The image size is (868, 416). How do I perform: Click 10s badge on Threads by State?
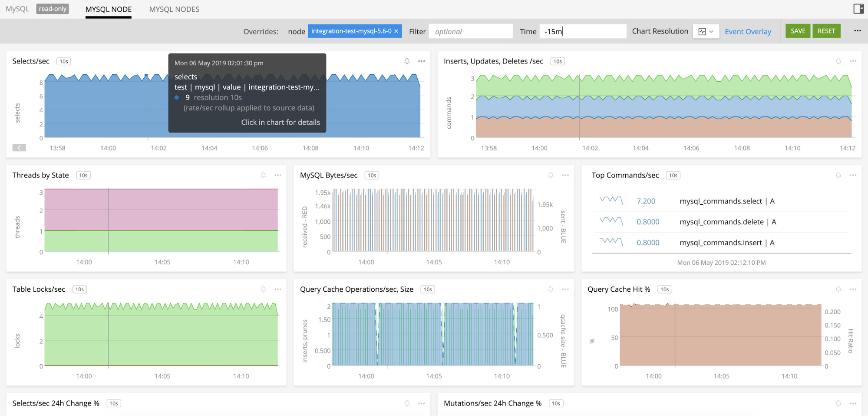[83, 175]
